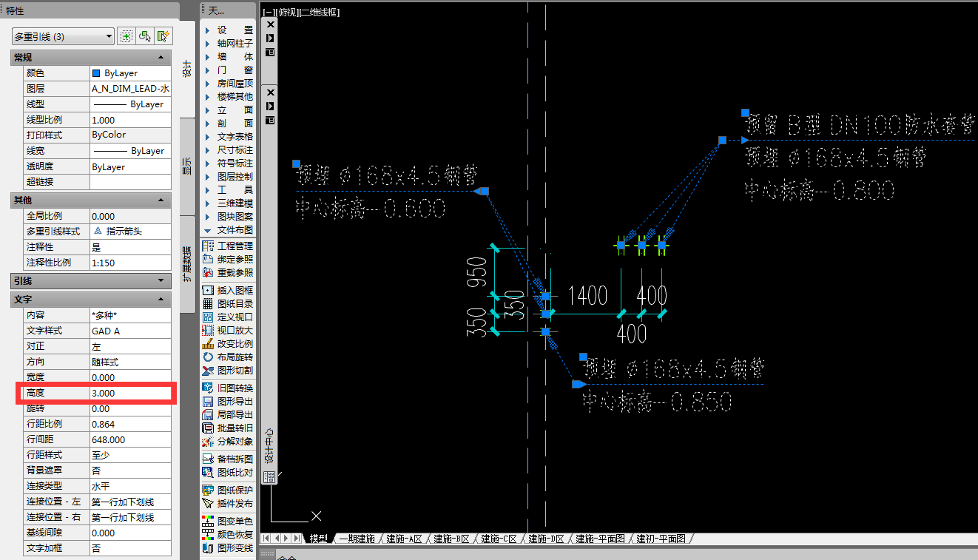
Task: Click the 行间距 value 648.000
Action: [130, 439]
